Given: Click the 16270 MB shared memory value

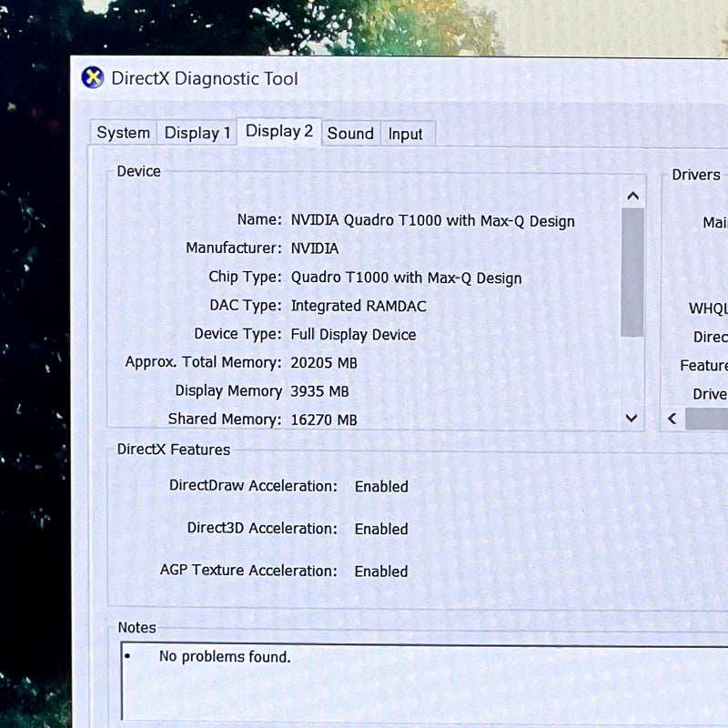Looking at the screenshot, I should (x=324, y=420).
